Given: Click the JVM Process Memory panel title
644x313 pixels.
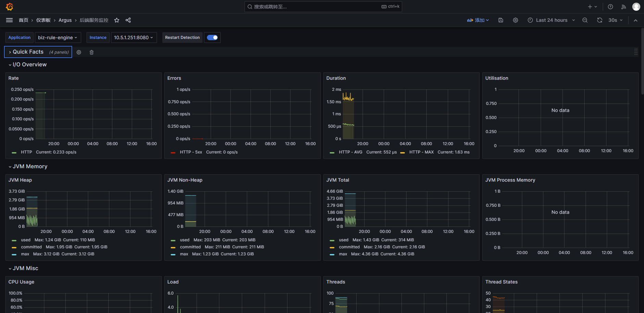Looking at the screenshot, I should [x=510, y=180].
